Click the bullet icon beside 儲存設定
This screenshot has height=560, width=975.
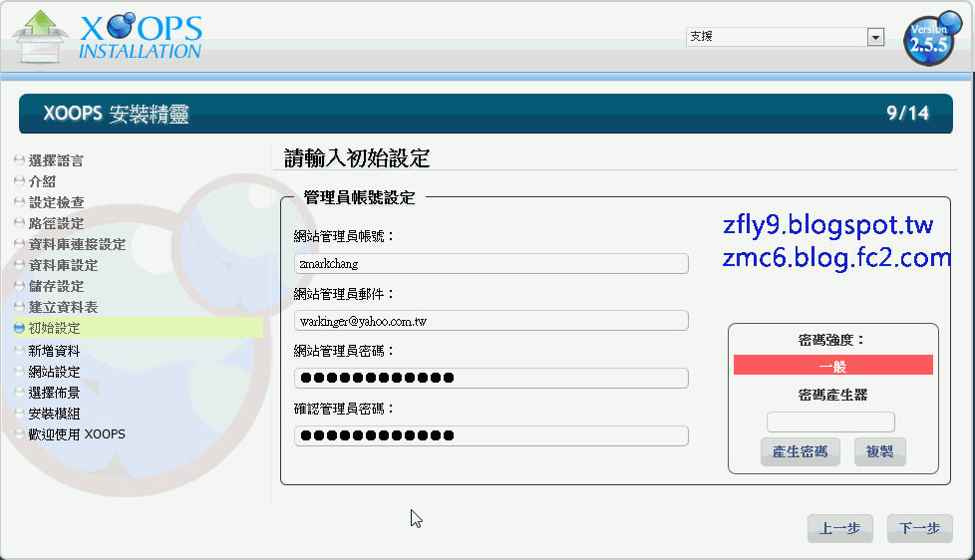(x=19, y=286)
